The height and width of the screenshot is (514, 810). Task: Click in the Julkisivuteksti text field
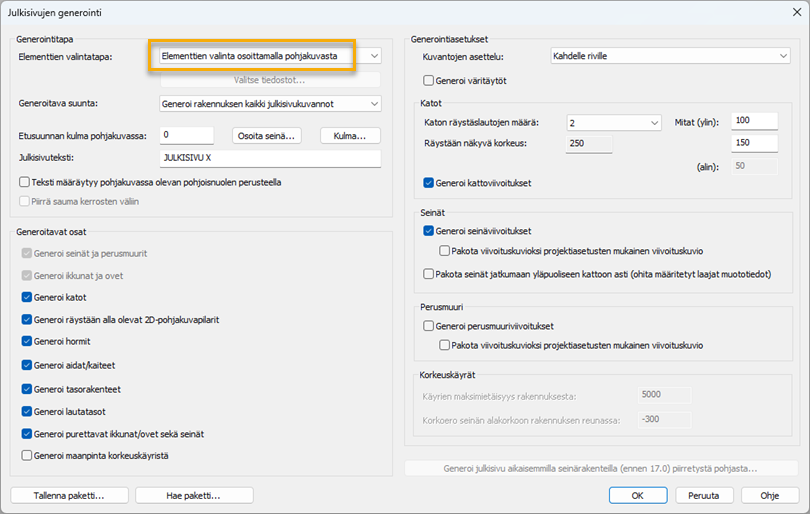[x=270, y=158]
